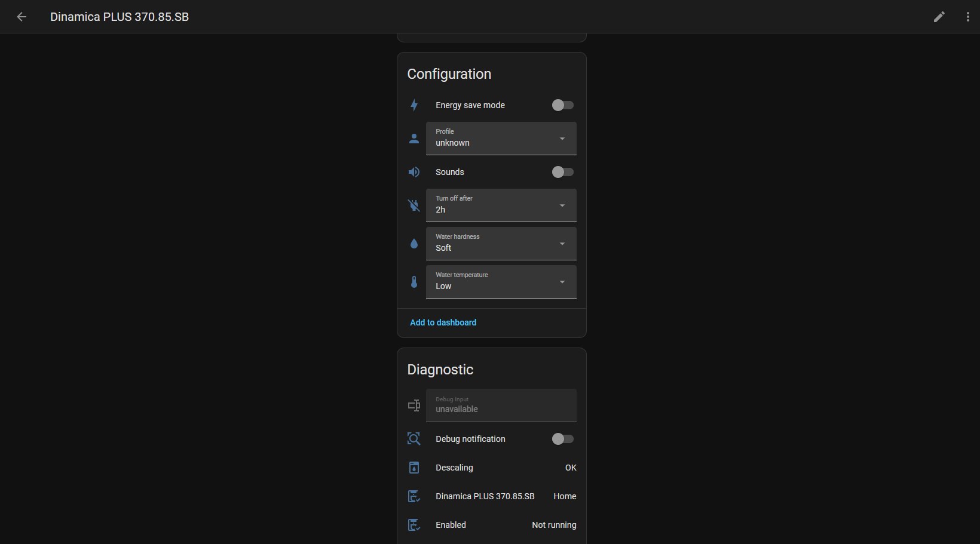Click the speaker icon next to Sounds
This screenshot has height=544, width=980.
[414, 172]
